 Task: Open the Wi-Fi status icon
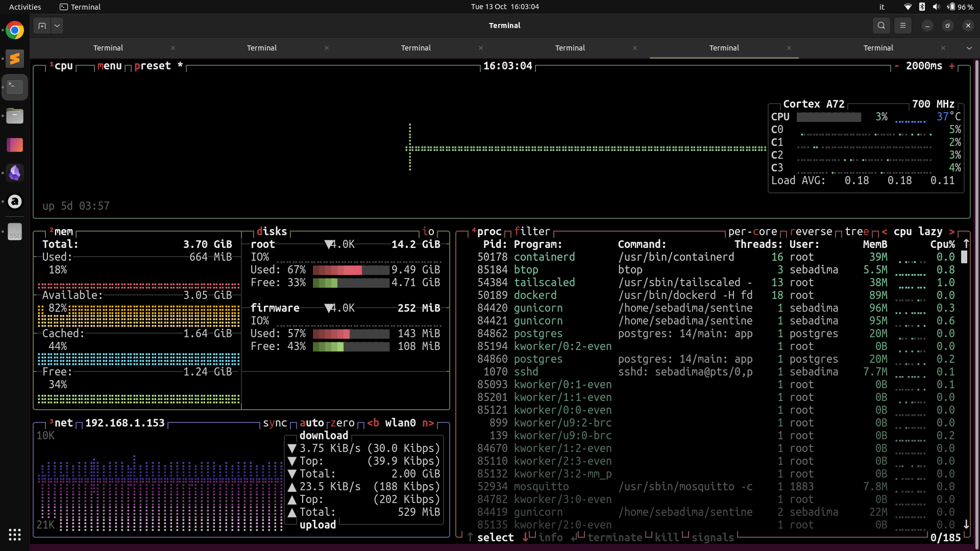point(908,7)
